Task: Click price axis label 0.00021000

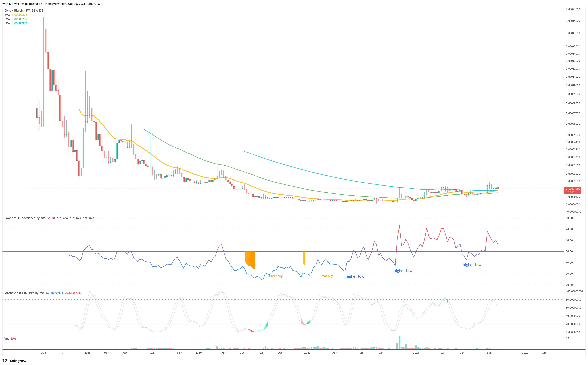Action: point(573,9)
